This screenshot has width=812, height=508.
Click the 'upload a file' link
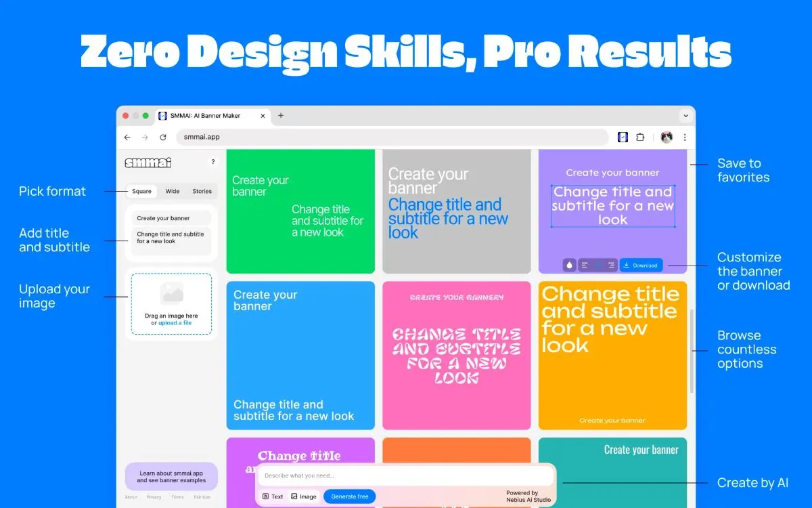click(x=175, y=323)
